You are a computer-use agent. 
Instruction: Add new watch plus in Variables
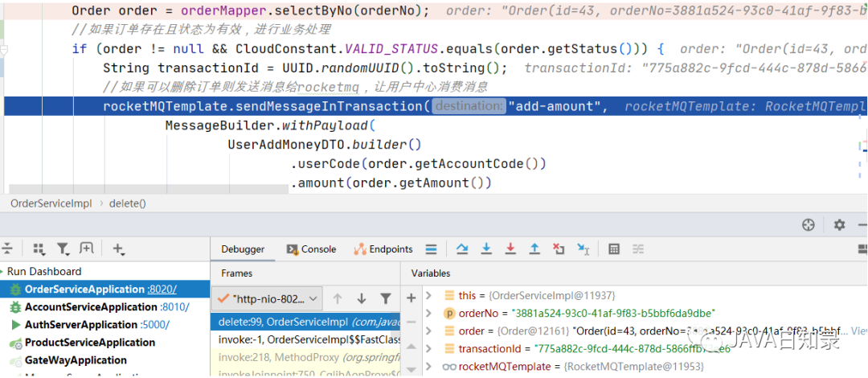411,298
